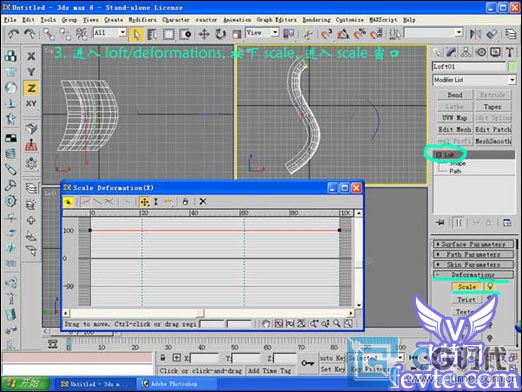Toggle the Angle Snap button
Screen dimensions: 522x392
coord(343,34)
